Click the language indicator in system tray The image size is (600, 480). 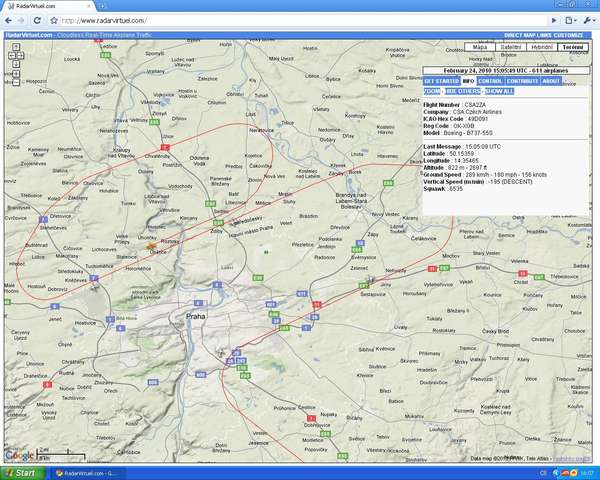click(543, 473)
